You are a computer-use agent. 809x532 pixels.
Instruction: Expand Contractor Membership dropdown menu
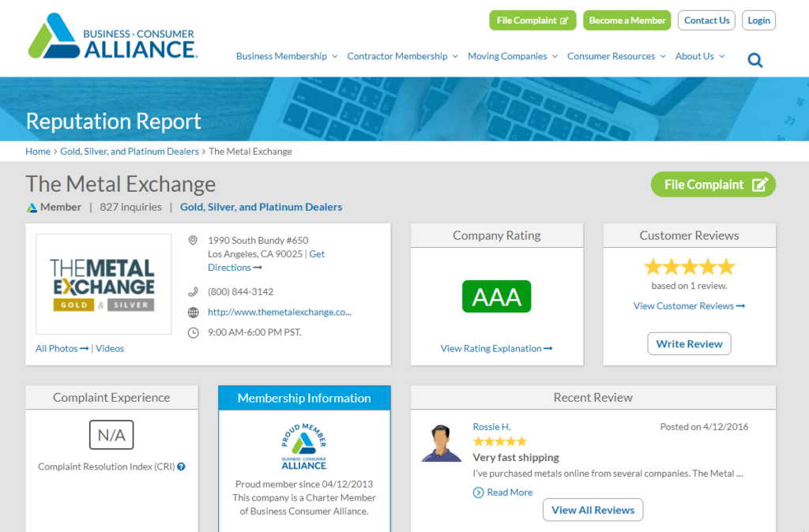pyautogui.click(x=402, y=56)
